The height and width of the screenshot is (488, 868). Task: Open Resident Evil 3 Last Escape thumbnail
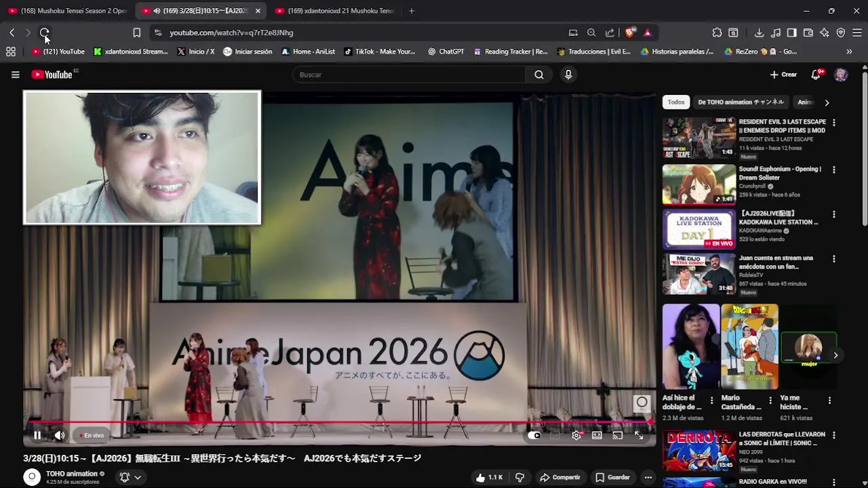pyautogui.click(x=699, y=138)
